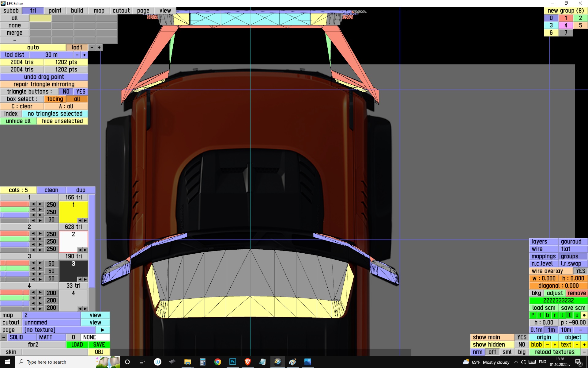The width and height of the screenshot is (588, 368).
Task: Set triangle buttons to NO
Action: tap(66, 91)
